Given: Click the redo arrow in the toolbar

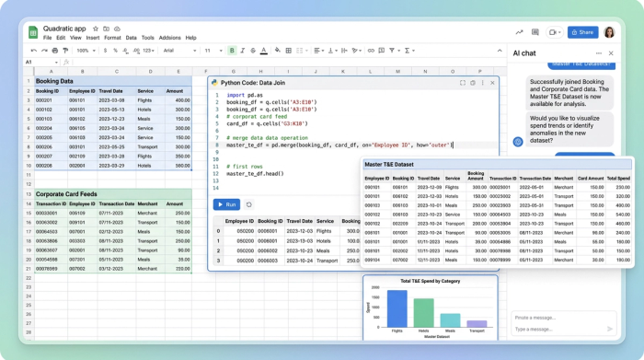Looking at the screenshot, I should (44, 51).
